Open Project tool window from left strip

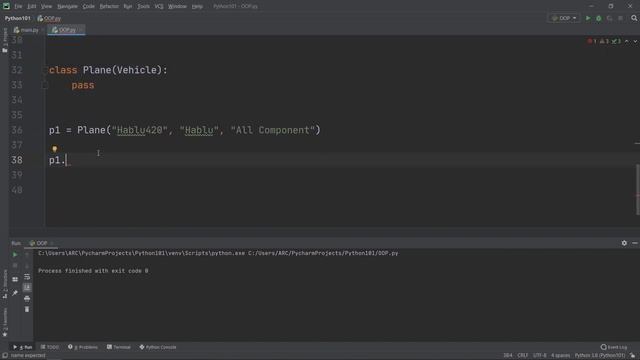pyautogui.click(x=4, y=40)
